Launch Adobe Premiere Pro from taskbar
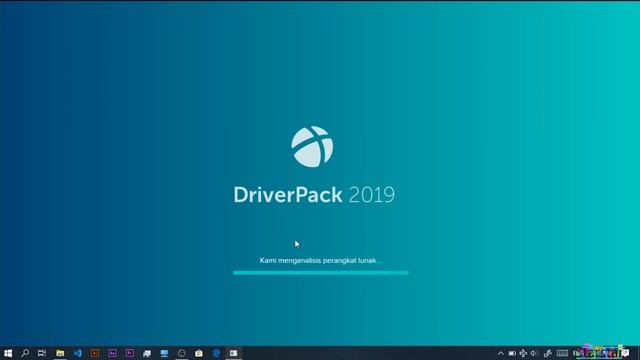 click(x=129, y=353)
